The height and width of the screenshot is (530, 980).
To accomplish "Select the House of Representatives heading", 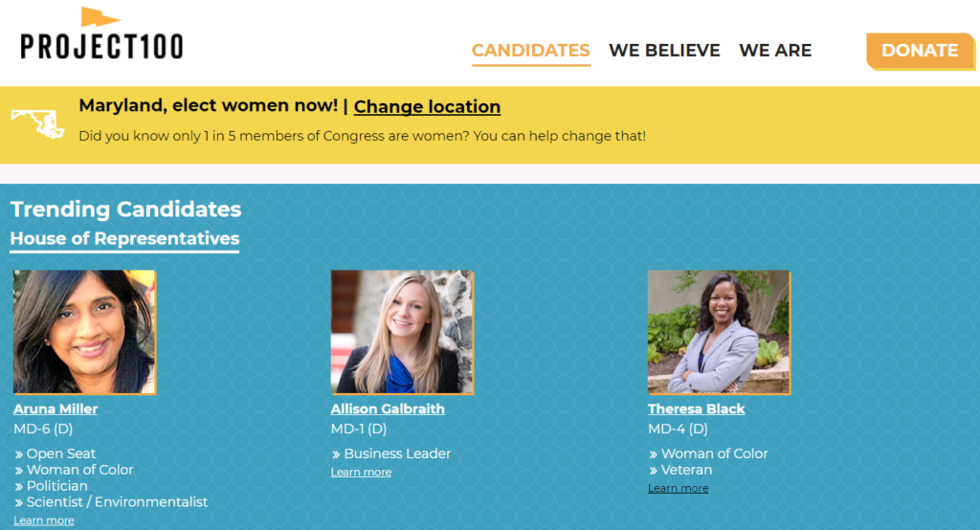I will pyautogui.click(x=124, y=239).
